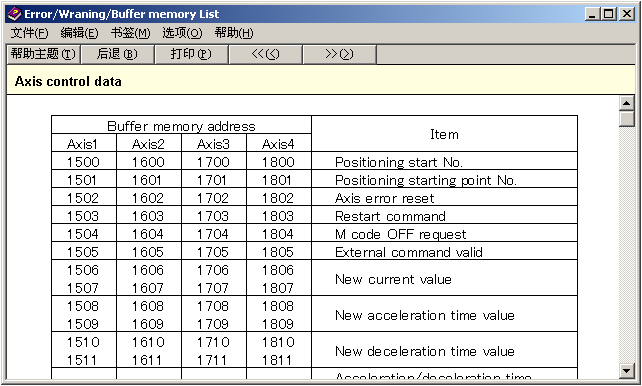The image size is (642, 386).
Task: Click the help book icon in title bar
Action: coord(14,14)
